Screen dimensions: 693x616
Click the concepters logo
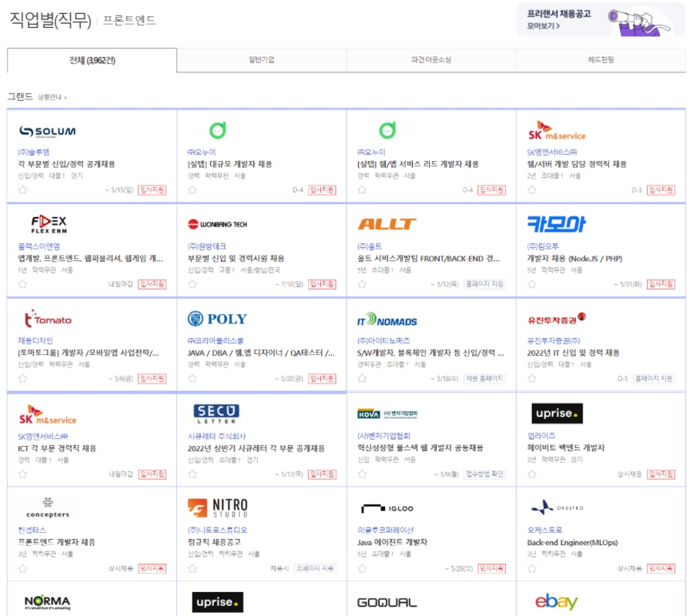(48, 508)
